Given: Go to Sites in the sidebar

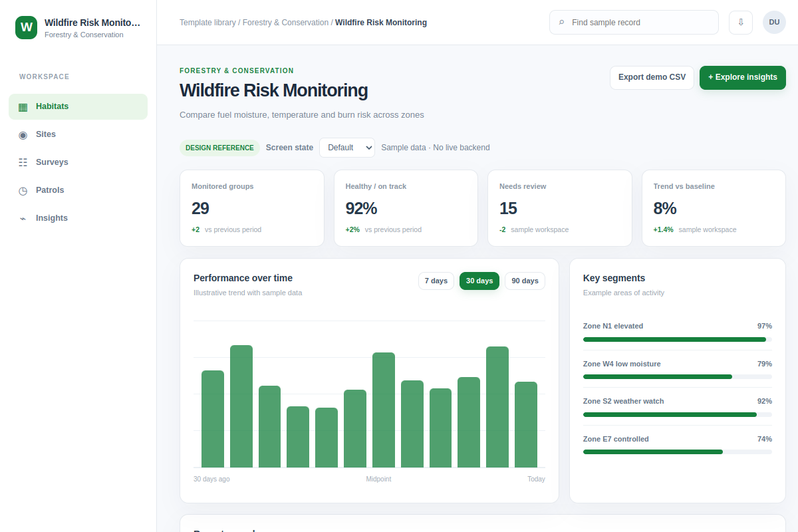Looking at the screenshot, I should point(78,134).
